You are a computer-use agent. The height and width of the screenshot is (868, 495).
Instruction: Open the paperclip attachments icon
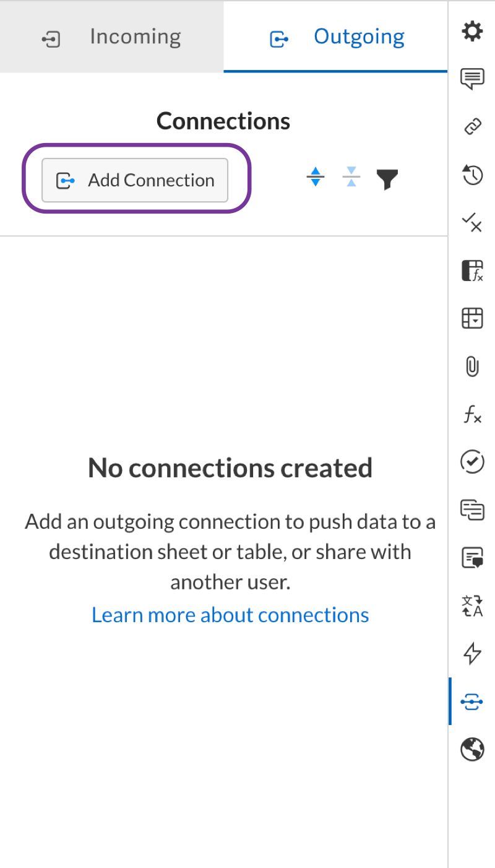[472, 367]
